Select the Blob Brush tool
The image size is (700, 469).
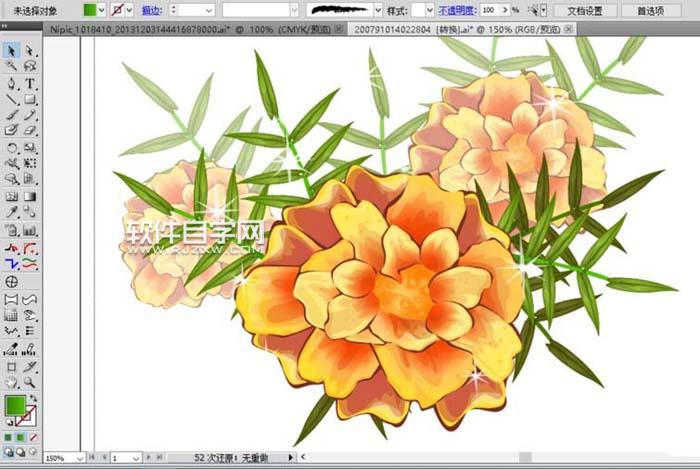coord(12,130)
